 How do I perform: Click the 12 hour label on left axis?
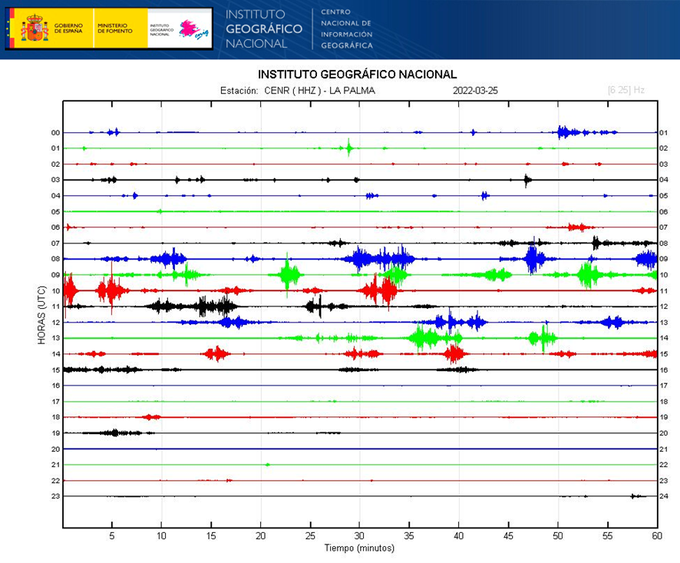click(56, 322)
